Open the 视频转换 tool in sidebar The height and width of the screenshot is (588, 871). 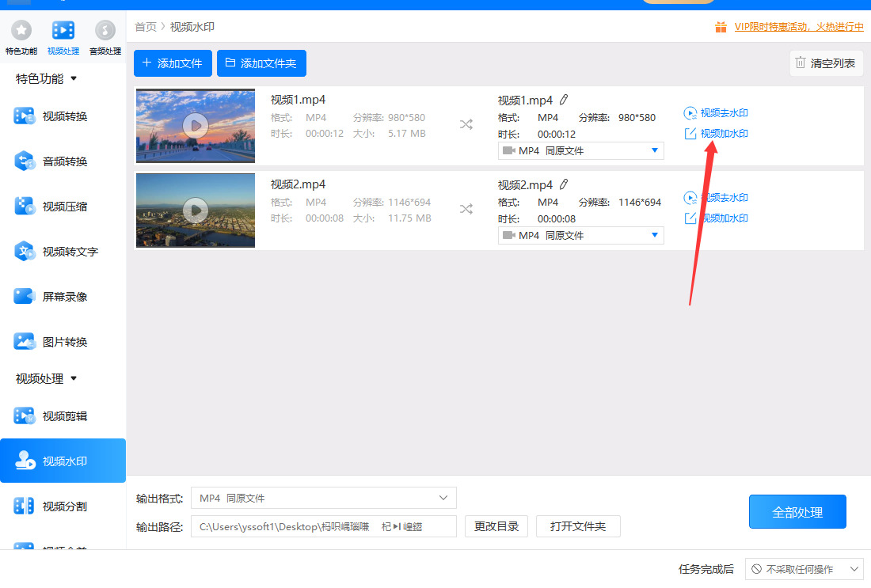[51, 116]
